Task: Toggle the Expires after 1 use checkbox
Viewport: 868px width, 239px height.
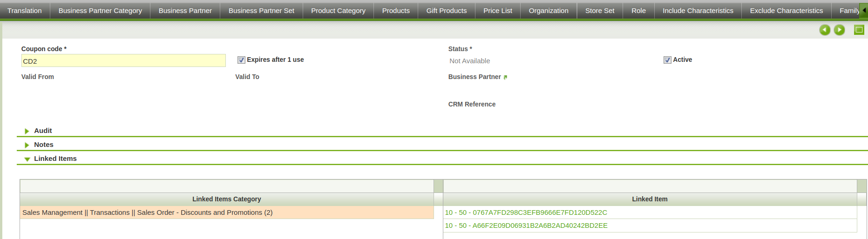Action: coord(241,60)
